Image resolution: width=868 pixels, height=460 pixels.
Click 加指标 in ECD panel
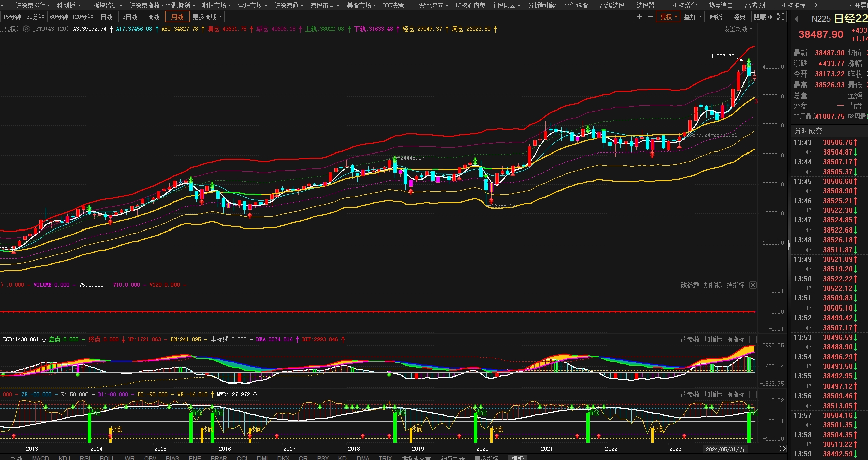coord(713,339)
